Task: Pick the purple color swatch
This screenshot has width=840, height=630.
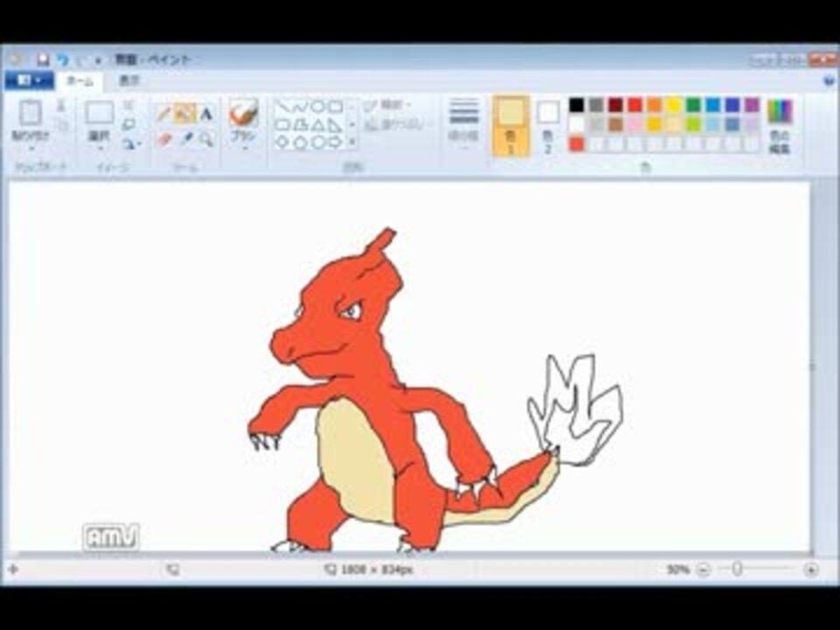Action: pos(752,104)
